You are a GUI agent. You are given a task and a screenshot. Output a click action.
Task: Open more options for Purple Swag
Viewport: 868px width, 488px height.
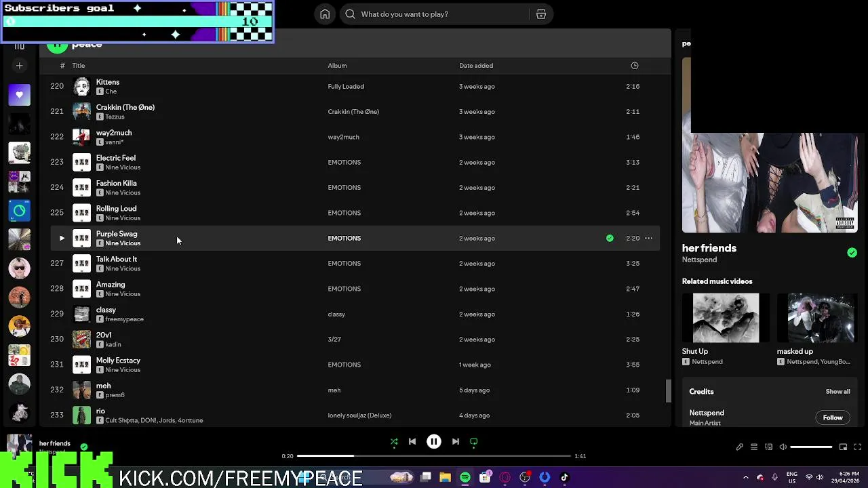pyautogui.click(x=648, y=238)
